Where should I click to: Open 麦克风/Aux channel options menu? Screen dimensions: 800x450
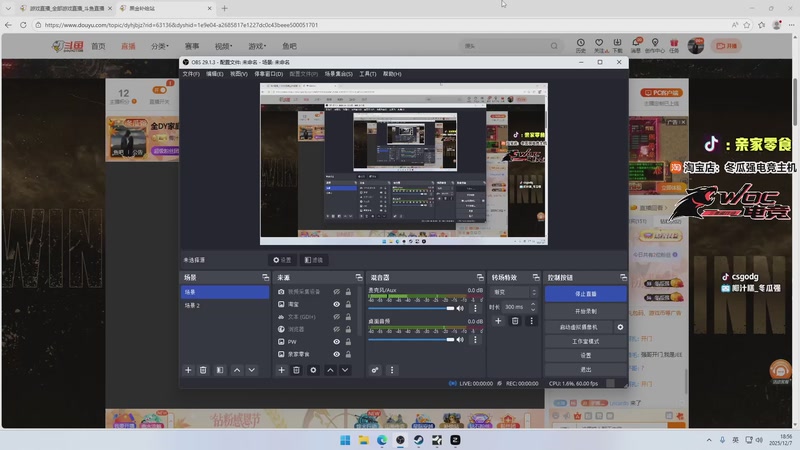[475, 308]
